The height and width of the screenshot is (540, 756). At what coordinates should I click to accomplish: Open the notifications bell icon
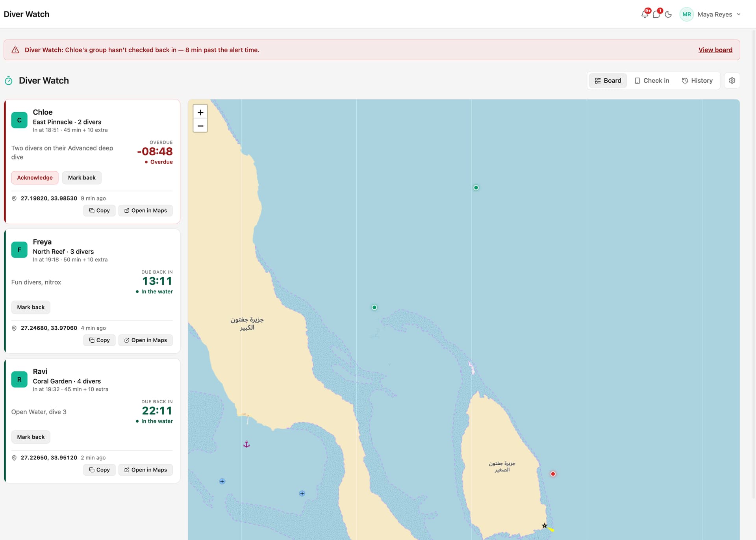point(645,14)
